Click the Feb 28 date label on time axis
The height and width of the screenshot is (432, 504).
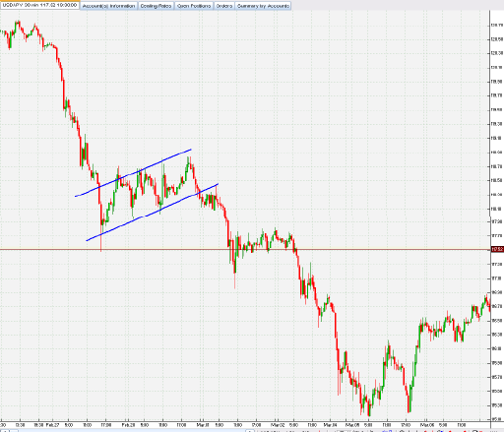point(128,425)
